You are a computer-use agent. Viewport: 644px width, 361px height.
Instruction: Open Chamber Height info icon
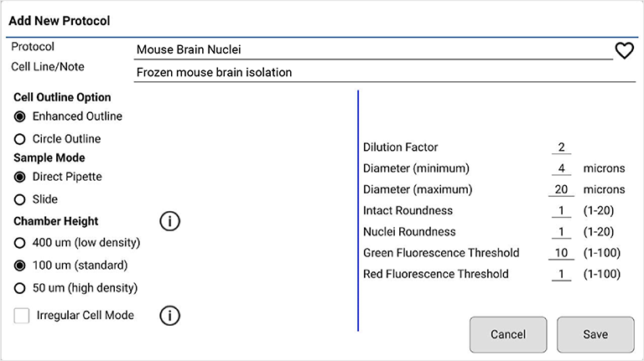[169, 221]
